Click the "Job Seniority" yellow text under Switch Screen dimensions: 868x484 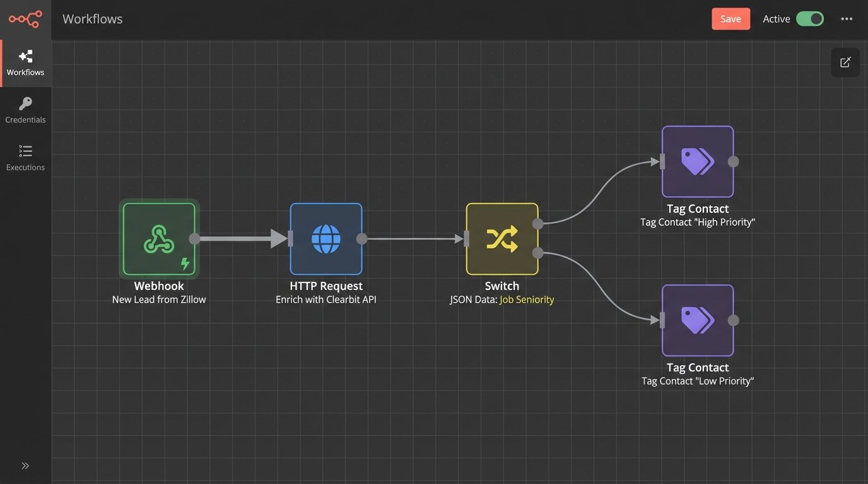click(527, 299)
